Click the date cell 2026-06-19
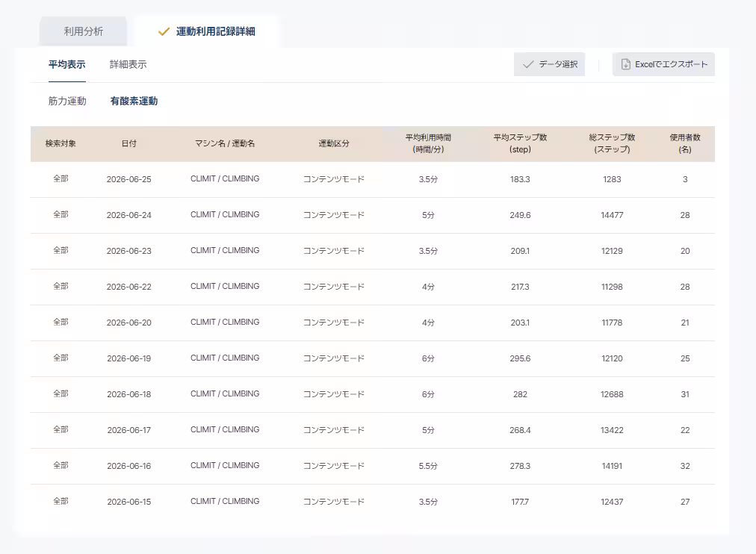756x554 pixels. 128,358
